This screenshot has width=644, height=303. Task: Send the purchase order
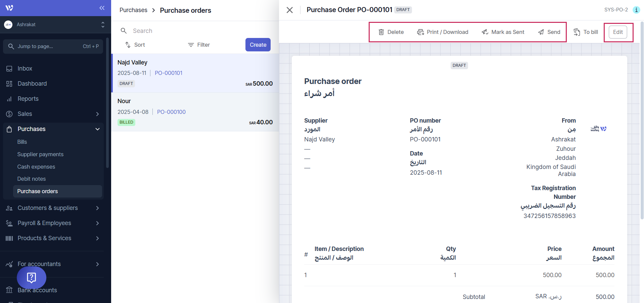pos(549,32)
